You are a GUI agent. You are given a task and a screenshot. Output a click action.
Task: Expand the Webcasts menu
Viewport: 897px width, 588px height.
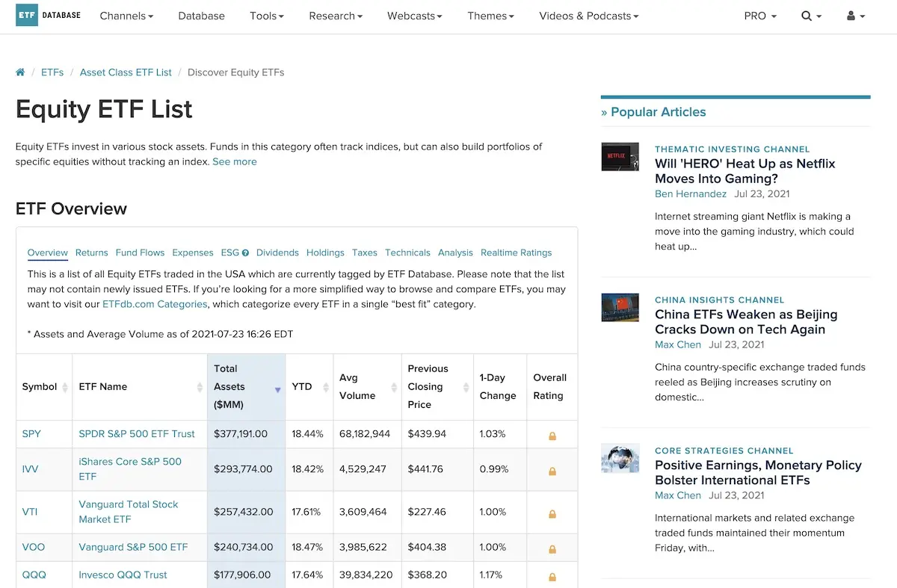click(x=415, y=16)
